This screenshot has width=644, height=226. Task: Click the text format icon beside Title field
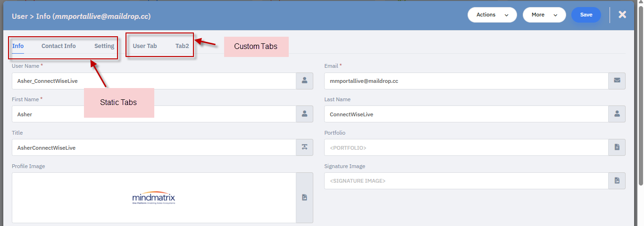click(x=304, y=147)
